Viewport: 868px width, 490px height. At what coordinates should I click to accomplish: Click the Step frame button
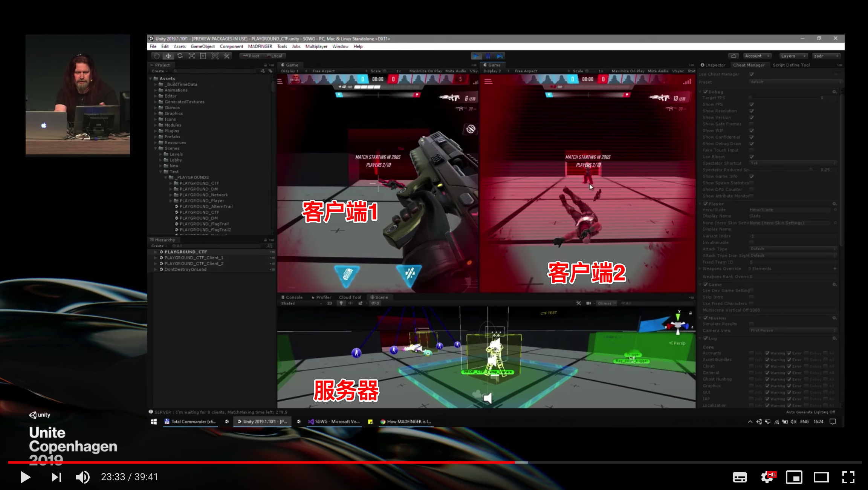[500, 56]
